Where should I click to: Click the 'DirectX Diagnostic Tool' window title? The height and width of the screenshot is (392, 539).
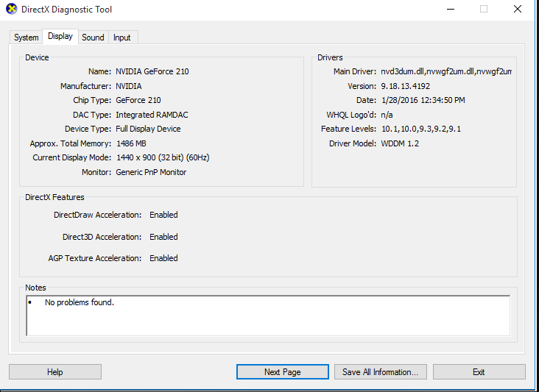tap(67, 10)
